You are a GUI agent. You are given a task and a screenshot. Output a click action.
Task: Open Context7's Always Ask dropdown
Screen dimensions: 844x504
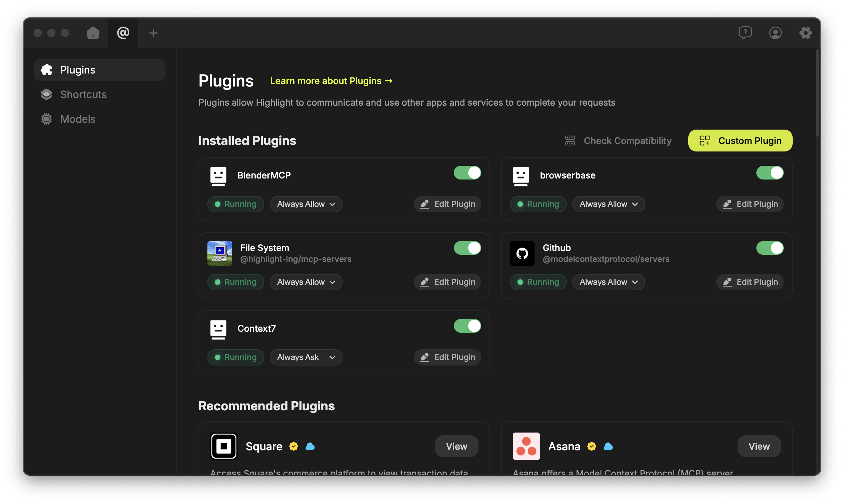click(306, 357)
